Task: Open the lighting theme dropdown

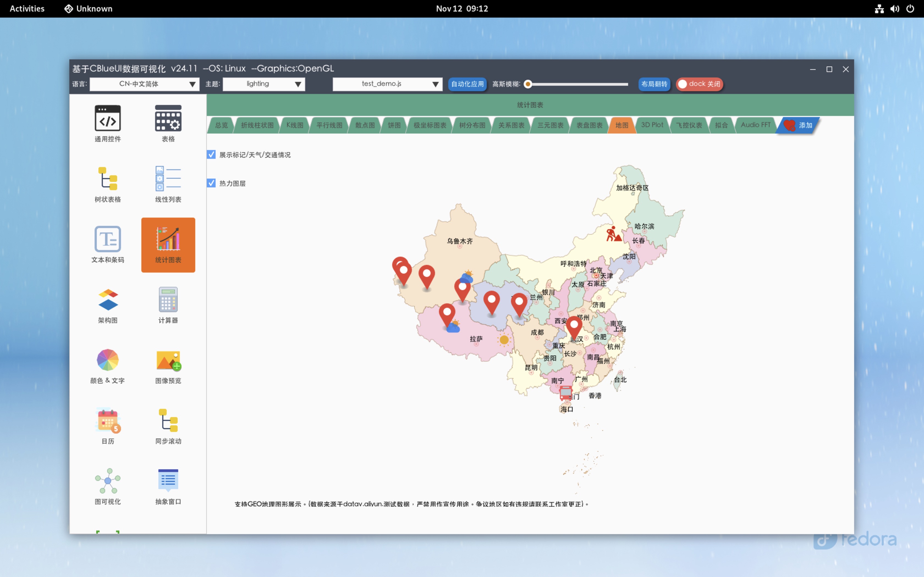Action: pyautogui.click(x=264, y=84)
